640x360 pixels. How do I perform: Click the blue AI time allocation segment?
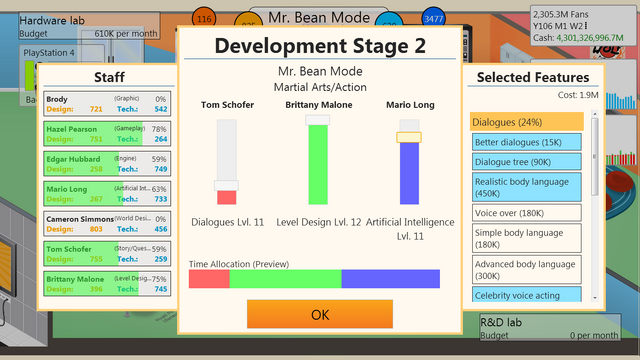(x=391, y=279)
